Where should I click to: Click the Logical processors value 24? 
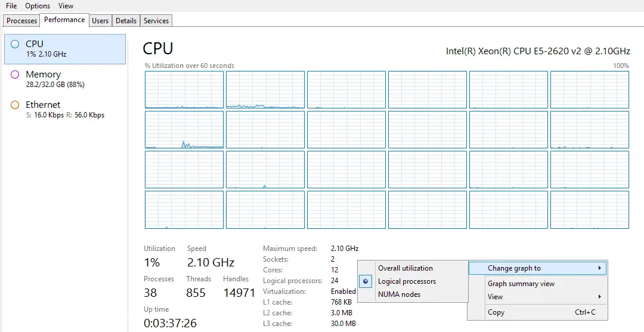coord(335,281)
